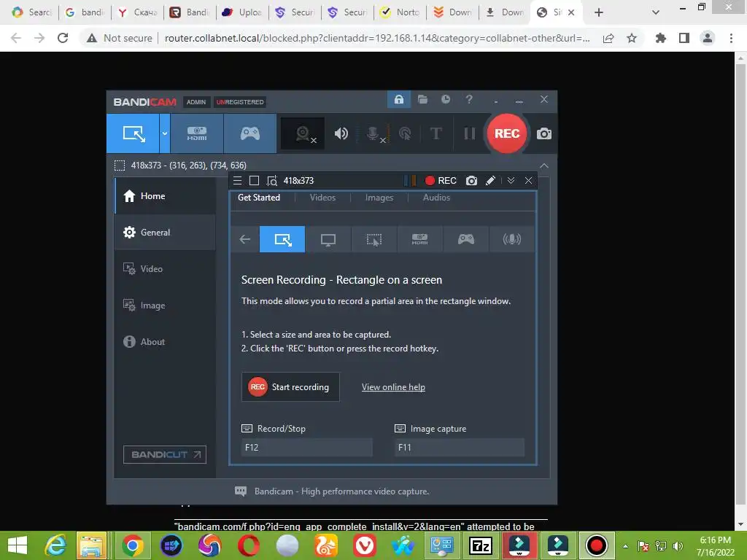Click the Record/Stop hotkey field F12
This screenshot has height=560, width=747.
[x=307, y=447]
